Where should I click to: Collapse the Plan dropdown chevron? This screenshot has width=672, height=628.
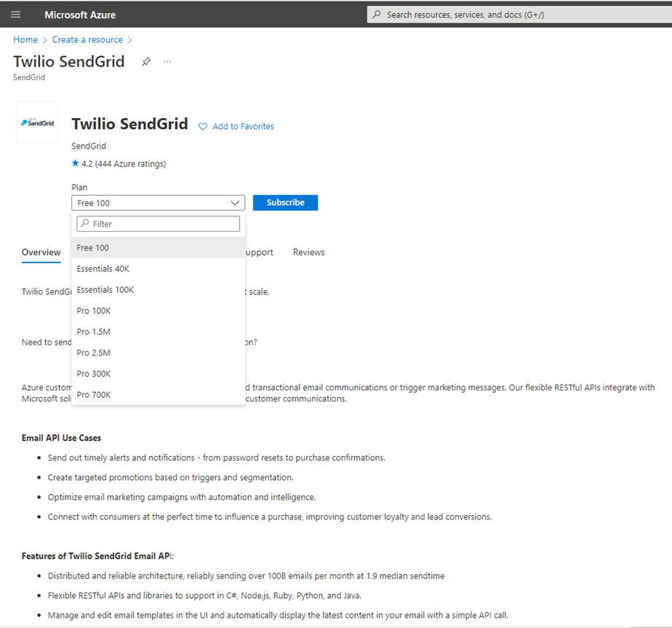(235, 203)
